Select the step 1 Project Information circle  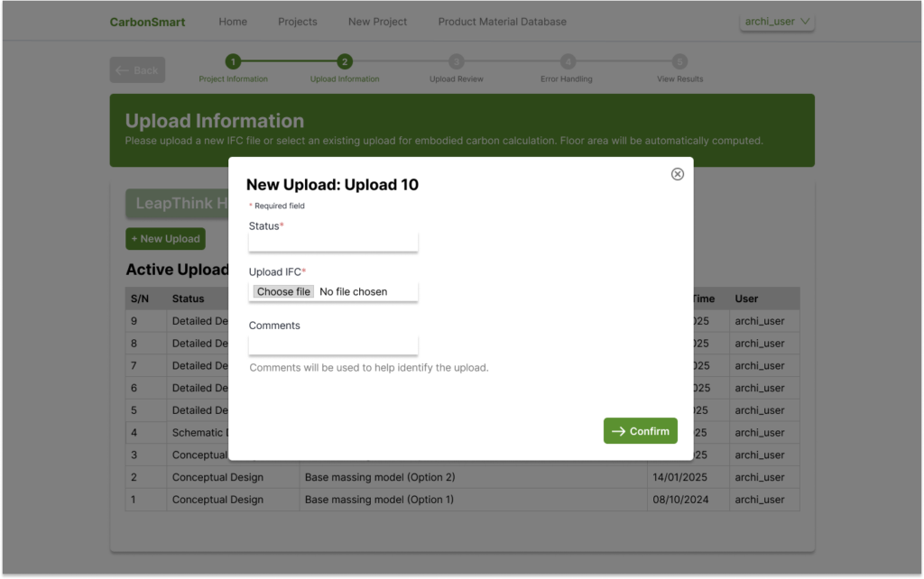pyautogui.click(x=233, y=63)
